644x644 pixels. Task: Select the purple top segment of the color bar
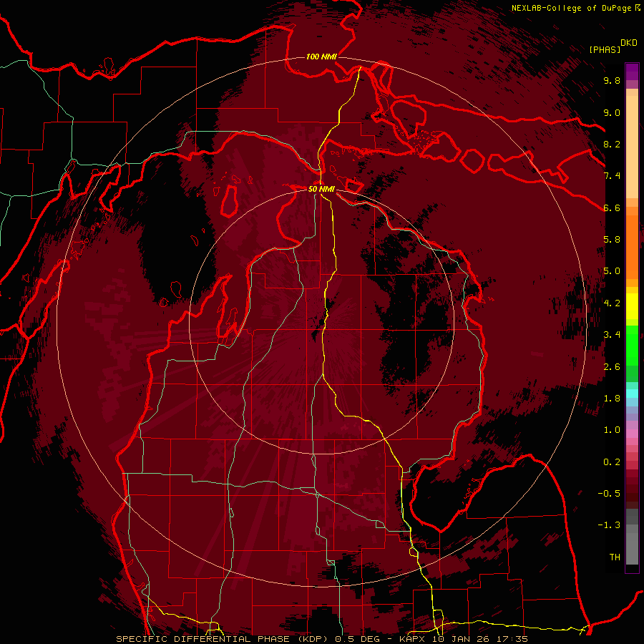coord(632,72)
